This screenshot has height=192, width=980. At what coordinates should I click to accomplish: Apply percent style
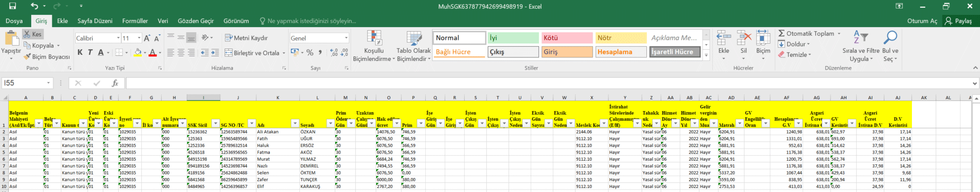click(x=310, y=52)
